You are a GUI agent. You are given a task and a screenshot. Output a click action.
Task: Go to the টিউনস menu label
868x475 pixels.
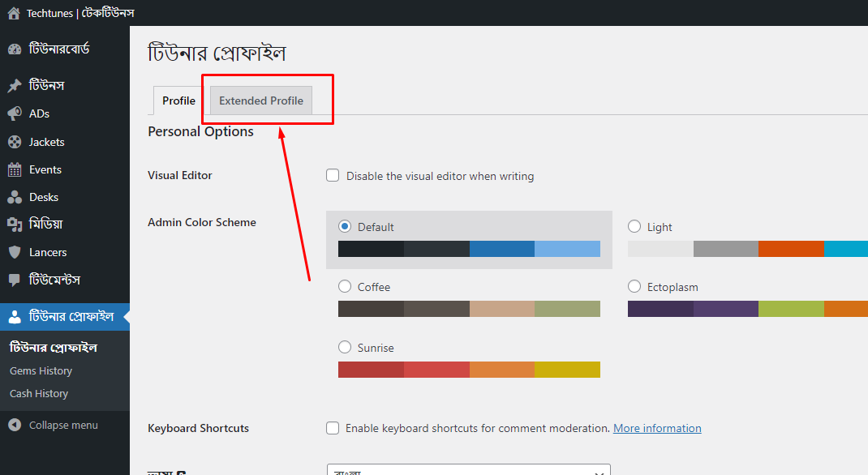[47, 86]
